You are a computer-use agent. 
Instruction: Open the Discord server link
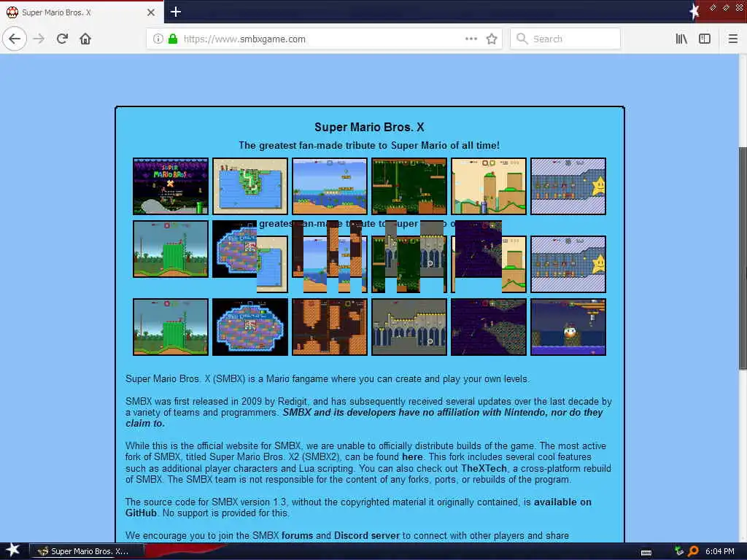(x=366, y=535)
